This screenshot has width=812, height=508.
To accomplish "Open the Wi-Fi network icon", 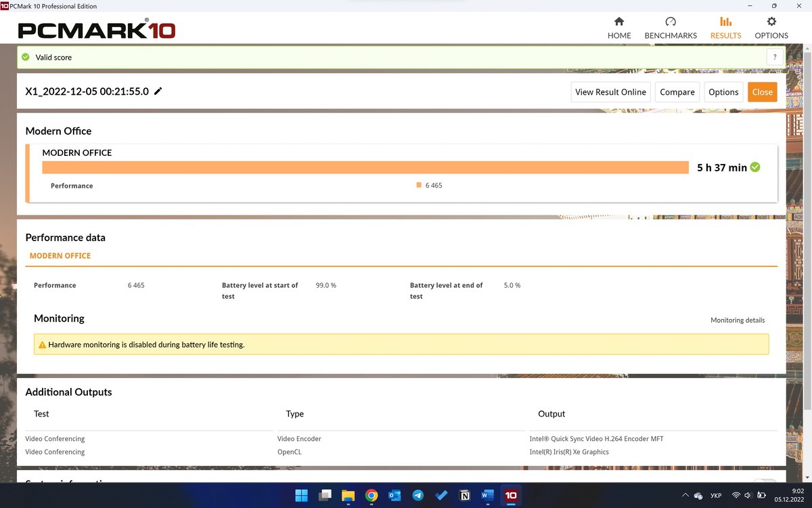I will (736, 496).
